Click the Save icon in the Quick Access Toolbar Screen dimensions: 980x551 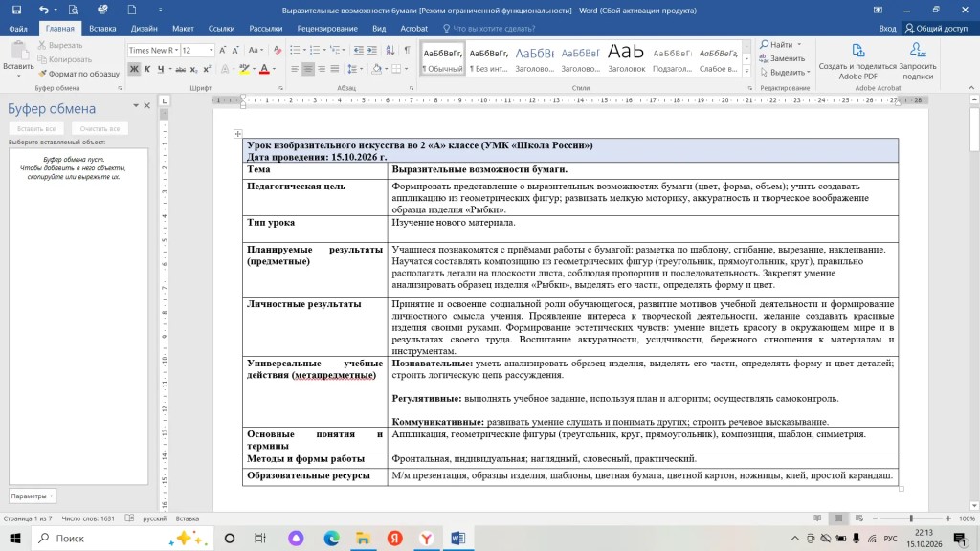[17, 10]
